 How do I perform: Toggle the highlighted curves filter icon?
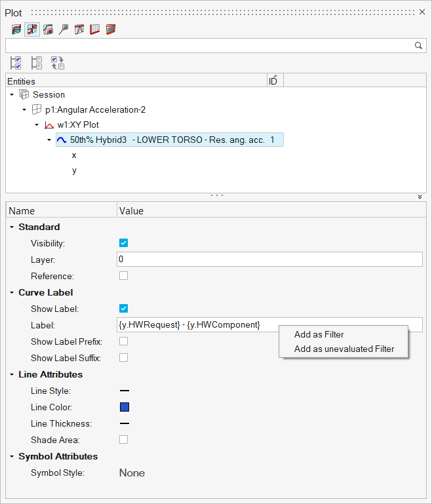(32, 29)
